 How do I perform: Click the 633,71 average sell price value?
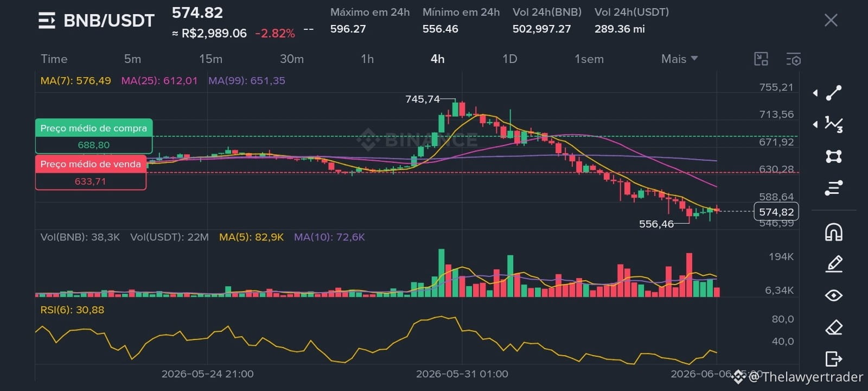[91, 181]
